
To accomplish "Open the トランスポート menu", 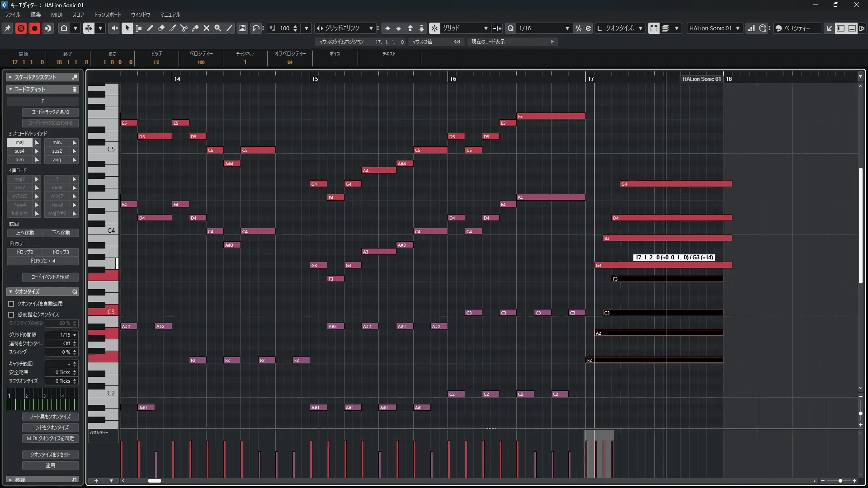I will (x=107, y=14).
